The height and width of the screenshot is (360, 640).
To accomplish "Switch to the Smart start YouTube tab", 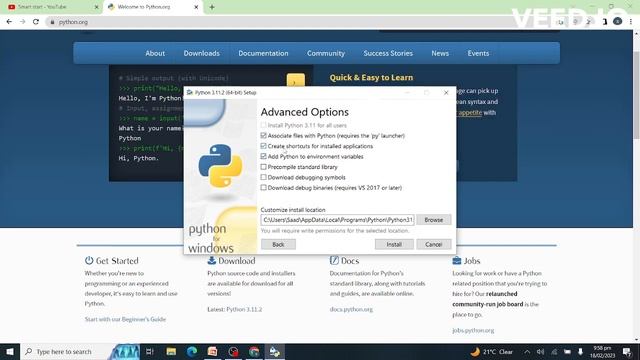I will [51, 7].
